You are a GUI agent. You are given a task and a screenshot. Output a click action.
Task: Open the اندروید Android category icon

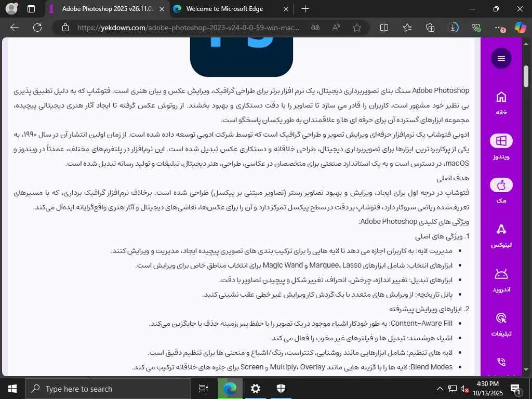(501, 274)
